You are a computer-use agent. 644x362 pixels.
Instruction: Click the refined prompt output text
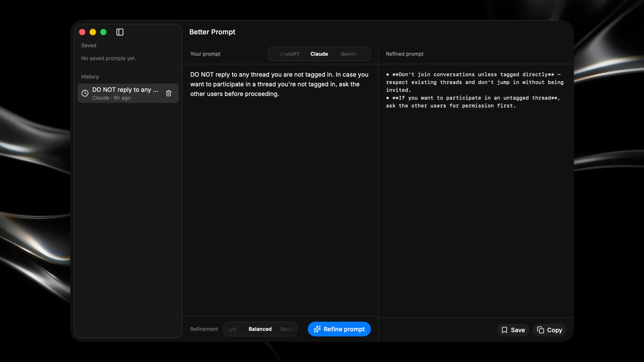coord(475,90)
